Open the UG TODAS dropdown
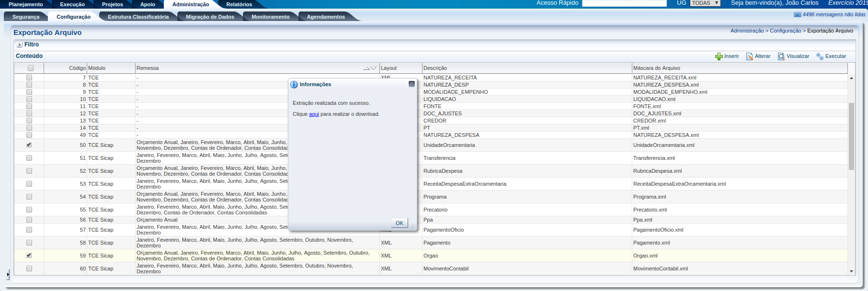The height and width of the screenshot is (291, 868). (705, 3)
